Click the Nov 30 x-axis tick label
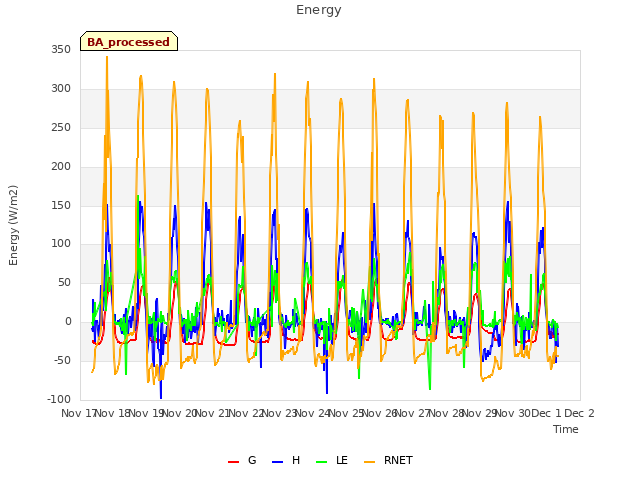This screenshot has height=480, width=640. pyautogui.click(x=513, y=413)
